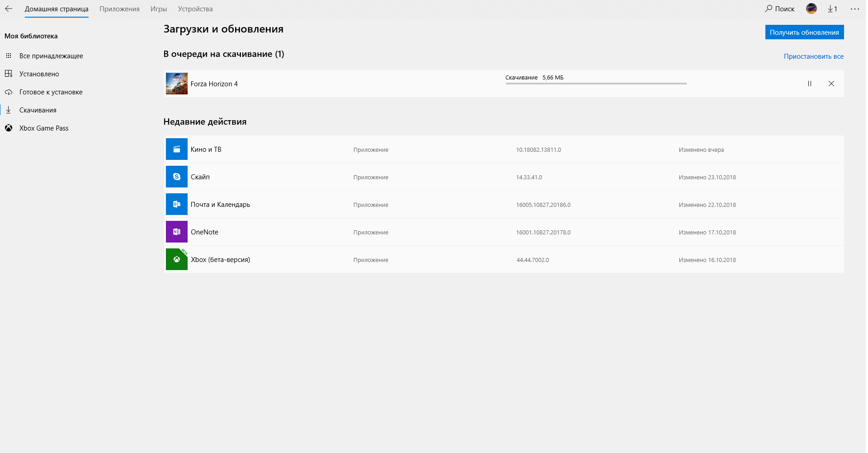Click the Недавние действия heading
Screen dimensions: 868x453
205,122
